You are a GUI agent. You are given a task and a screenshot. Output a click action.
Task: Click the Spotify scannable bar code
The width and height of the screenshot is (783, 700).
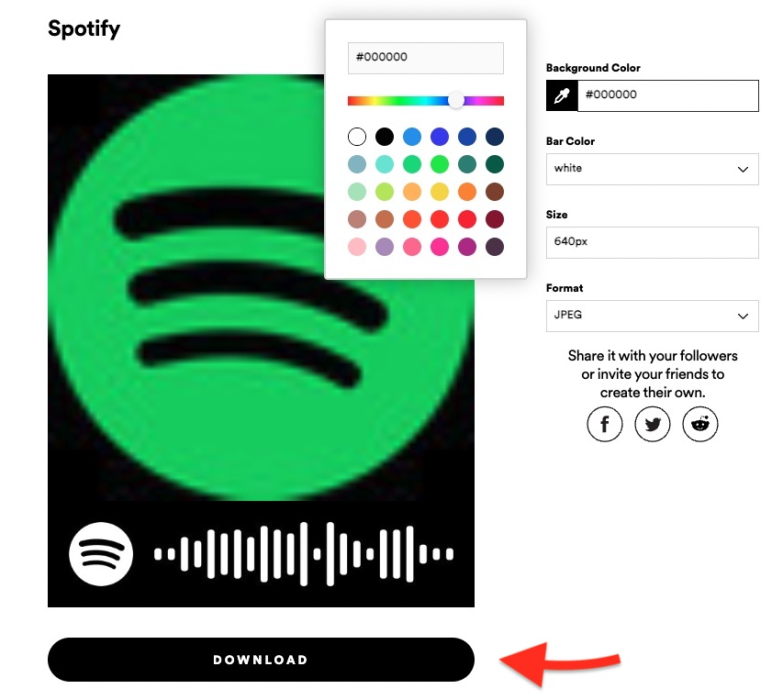click(x=304, y=554)
